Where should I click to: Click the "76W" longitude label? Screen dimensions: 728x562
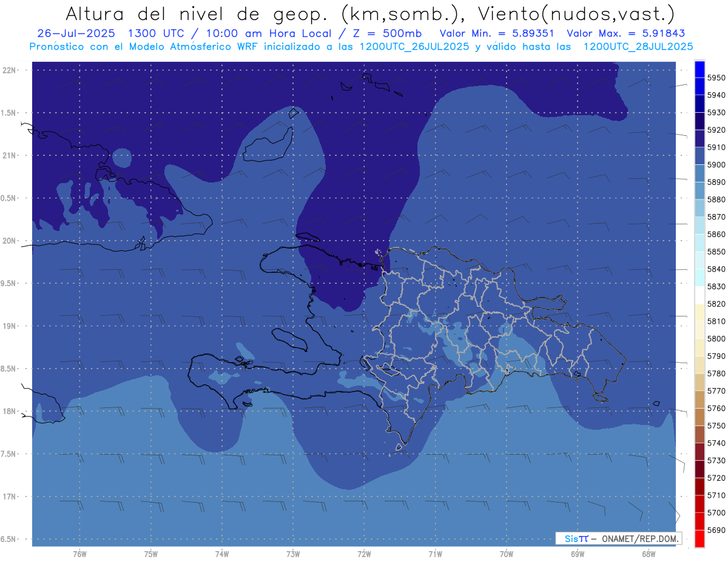click(79, 554)
